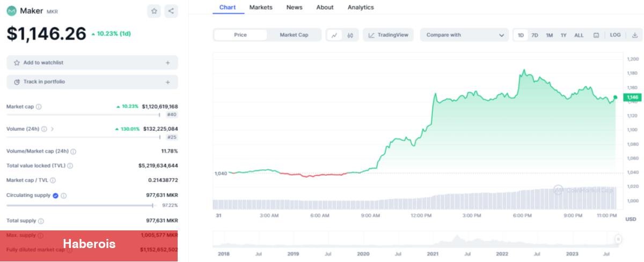Click info icon beside Volume/Market cap (24h)

[73, 152]
